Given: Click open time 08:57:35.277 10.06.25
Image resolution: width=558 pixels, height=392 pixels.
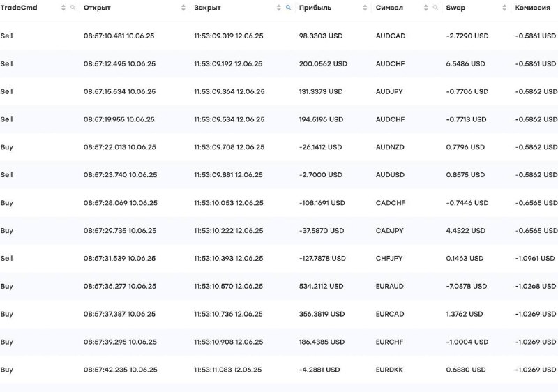Looking at the screenshot, I should pyautogui.click(x=120, y=287).
